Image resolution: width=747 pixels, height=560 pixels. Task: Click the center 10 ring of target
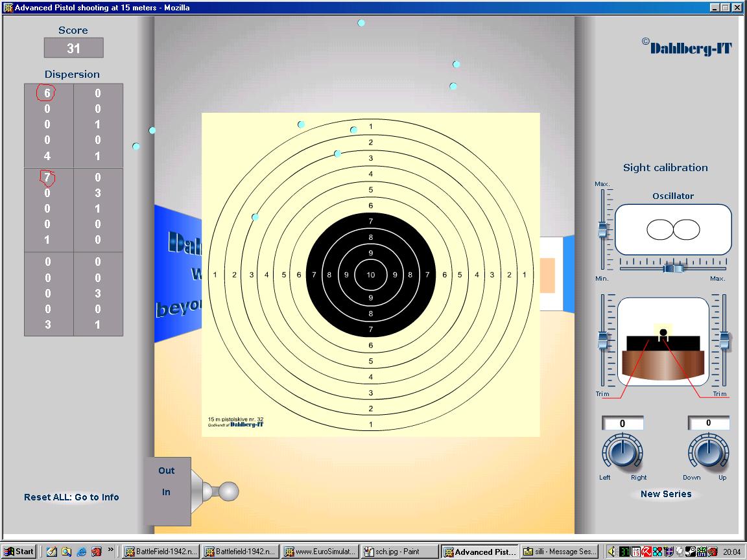click(x=371, y=275)
